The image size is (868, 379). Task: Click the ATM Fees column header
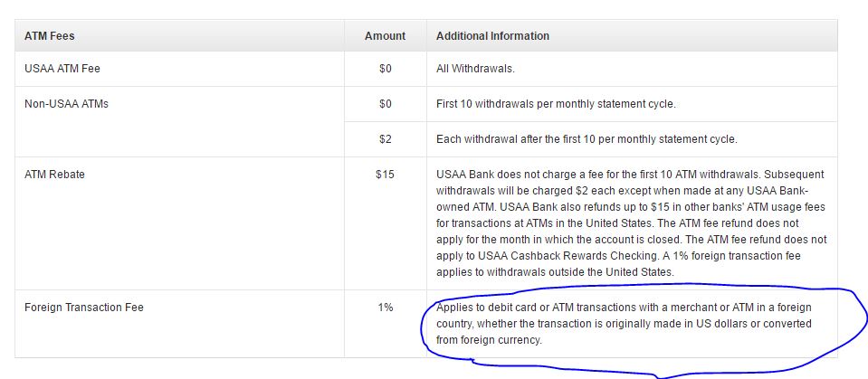point(49,36)
